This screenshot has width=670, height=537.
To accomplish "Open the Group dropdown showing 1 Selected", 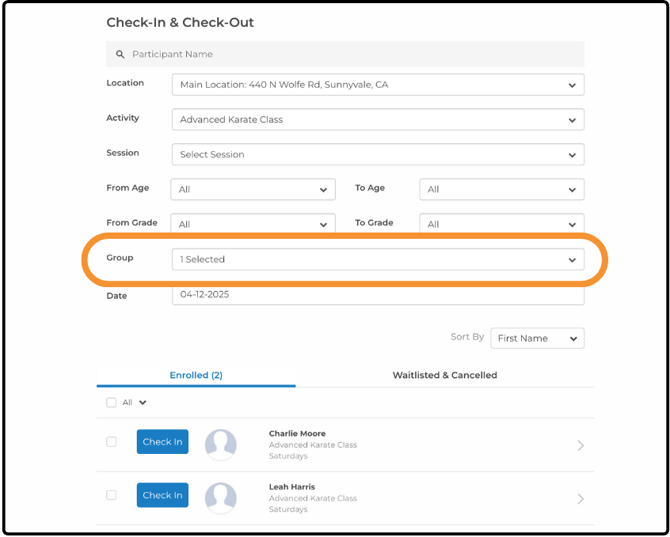I will tap(378, 259).
